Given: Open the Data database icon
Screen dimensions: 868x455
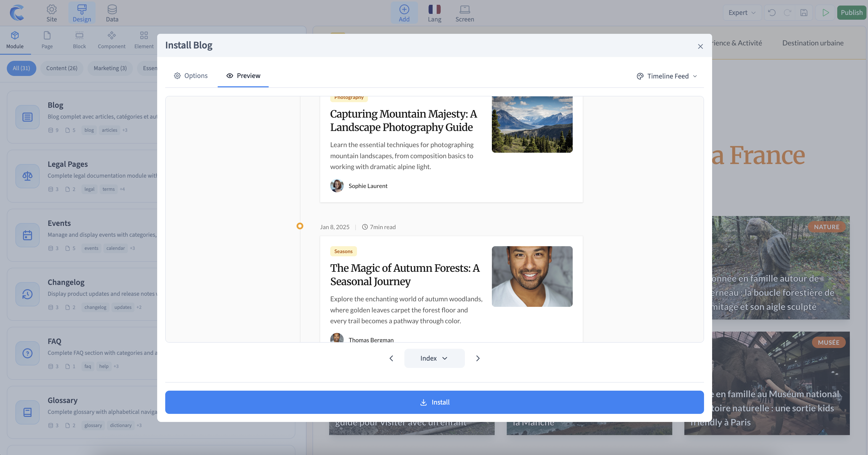Looking at the screenshot, I should 112,9.
